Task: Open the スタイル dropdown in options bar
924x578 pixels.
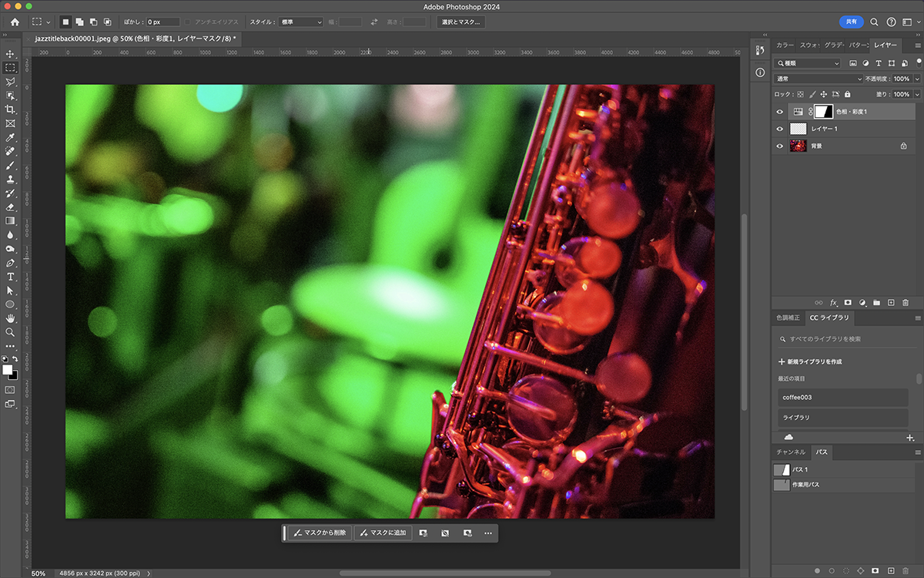Action: coord(300,22)
